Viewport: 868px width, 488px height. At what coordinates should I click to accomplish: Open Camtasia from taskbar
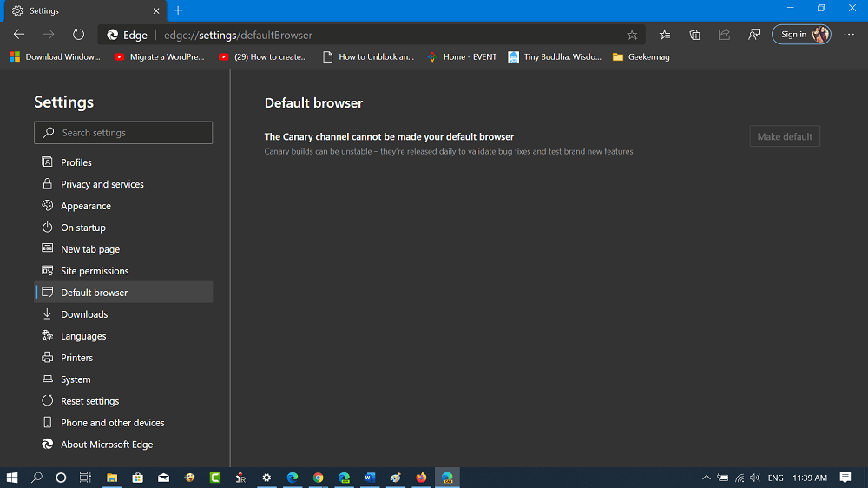point(215,478)
